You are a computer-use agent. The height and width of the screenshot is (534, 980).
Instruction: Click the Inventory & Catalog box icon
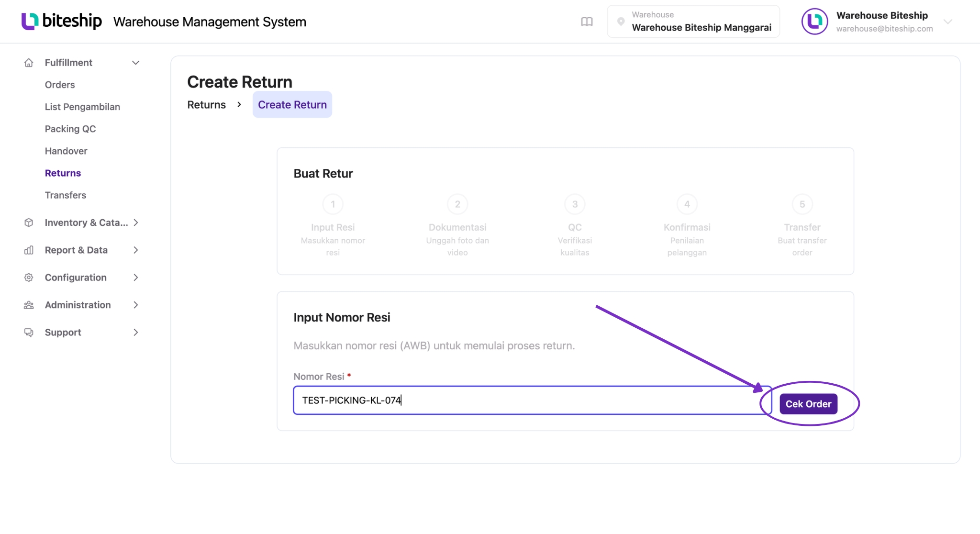(29, 222)
